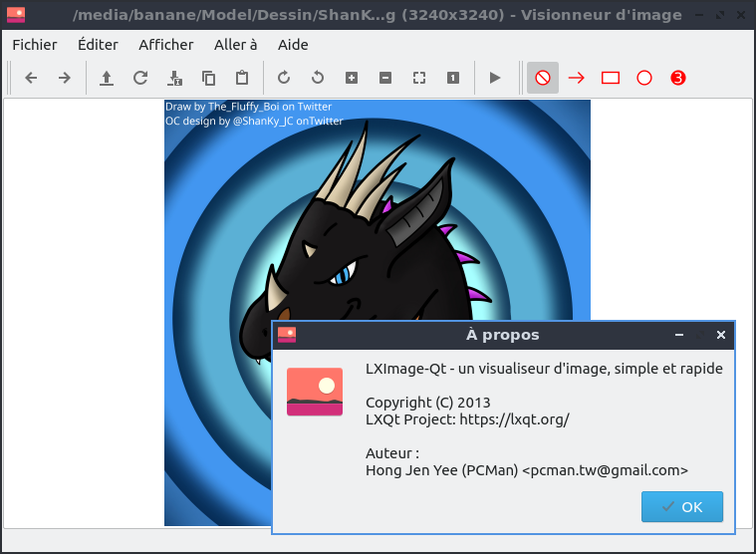The width and height of the screenshot is (756, 554).
Task: Open the Fichier menu
Action: coord(35,45)
